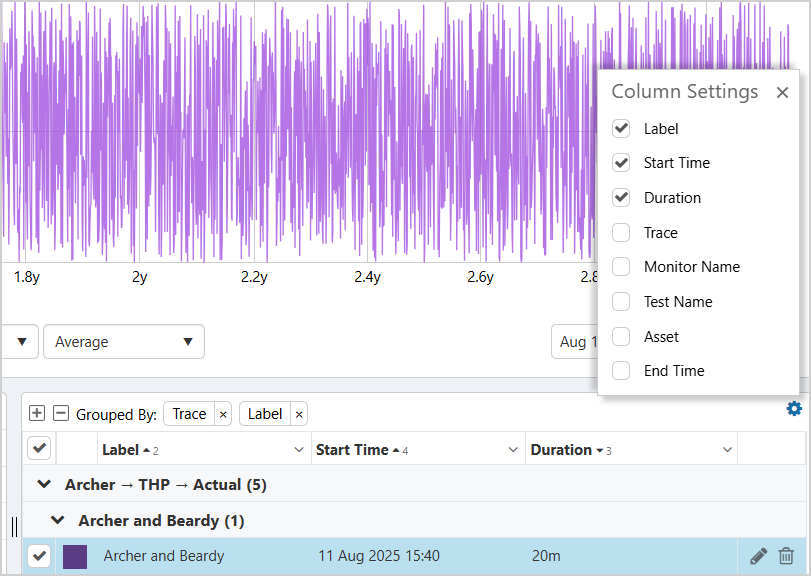Open the Average dropdown

pos(124,342)
